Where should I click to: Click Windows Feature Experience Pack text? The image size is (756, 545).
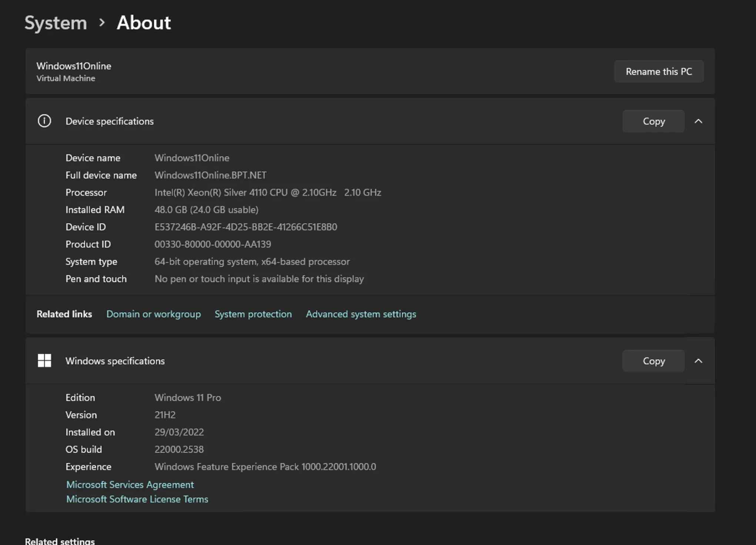[x=265, y=467]
